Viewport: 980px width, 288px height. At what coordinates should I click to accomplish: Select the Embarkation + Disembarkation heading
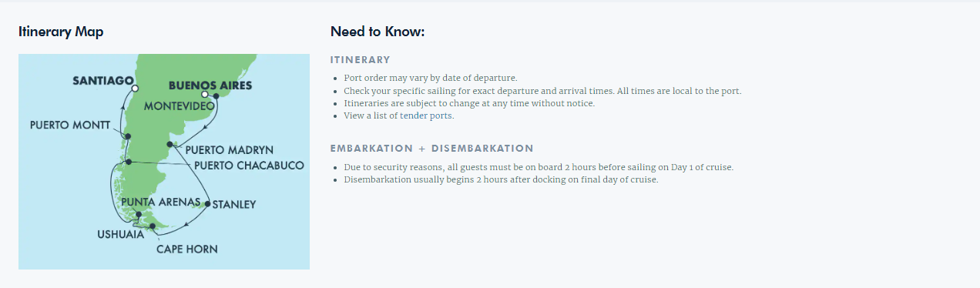[x=432, y=148]
